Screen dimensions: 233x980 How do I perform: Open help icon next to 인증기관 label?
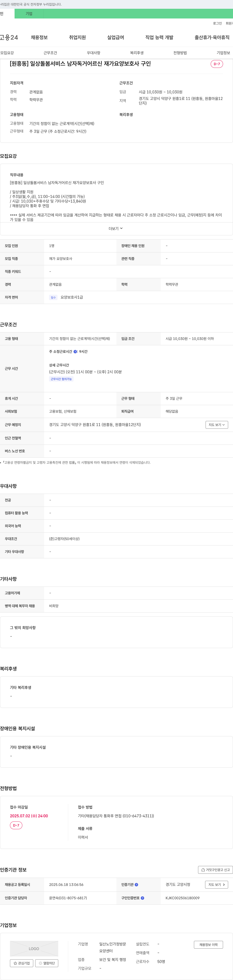tap(137, 884)
